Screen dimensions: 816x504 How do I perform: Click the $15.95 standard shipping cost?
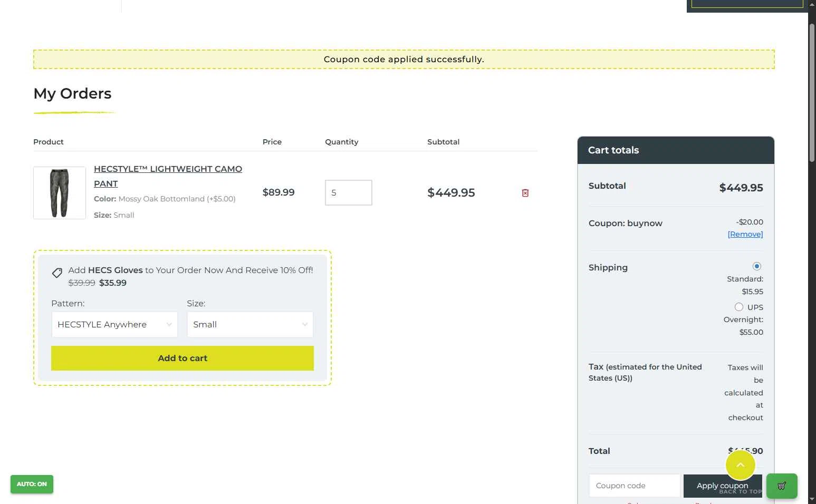[752, 292]
